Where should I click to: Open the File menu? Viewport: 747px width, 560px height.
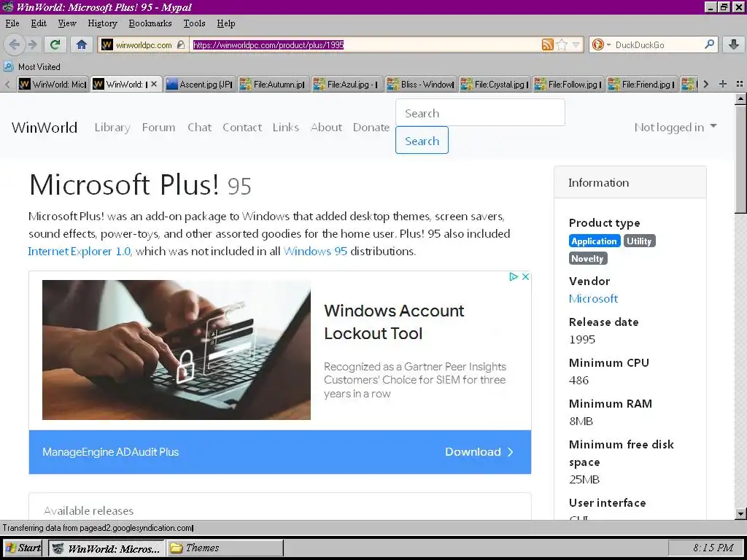[12, 23]
